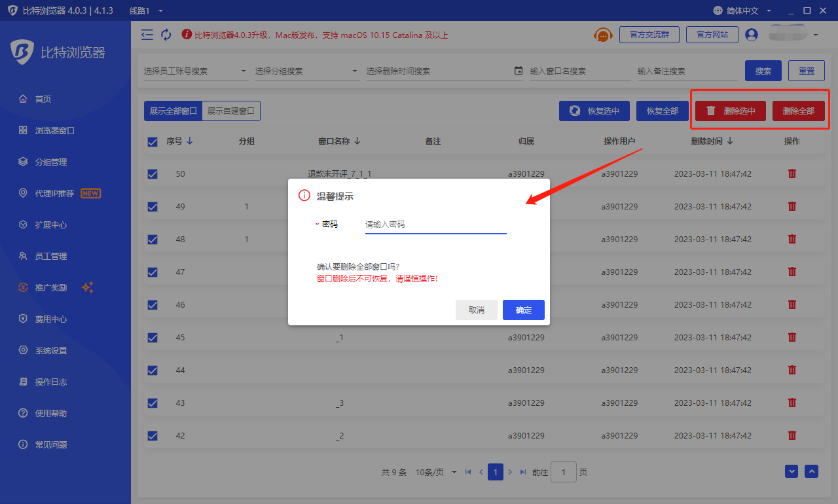The image size is (838, 504).
Task: Delete row 43 with its trash icon
Action: pos(792,403)
